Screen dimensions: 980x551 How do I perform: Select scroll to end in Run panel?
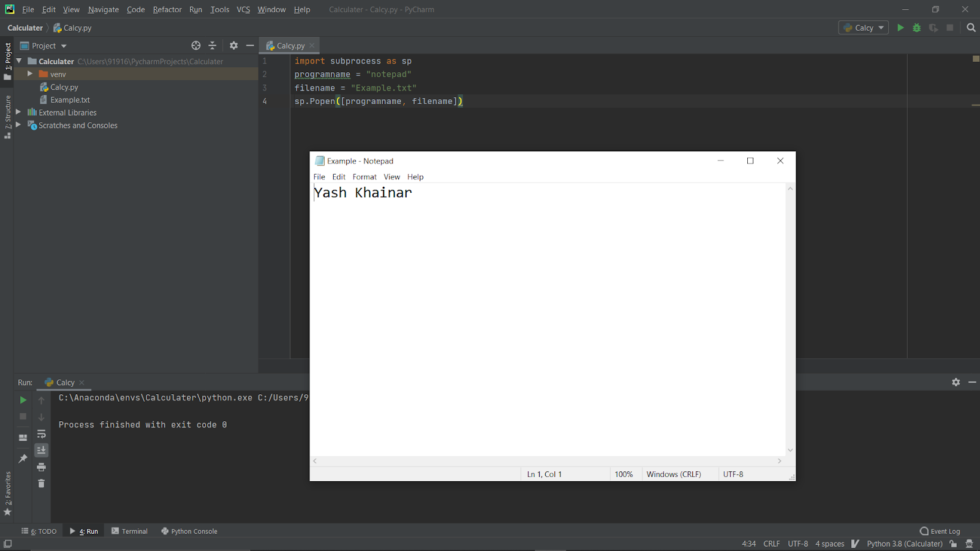41,450
